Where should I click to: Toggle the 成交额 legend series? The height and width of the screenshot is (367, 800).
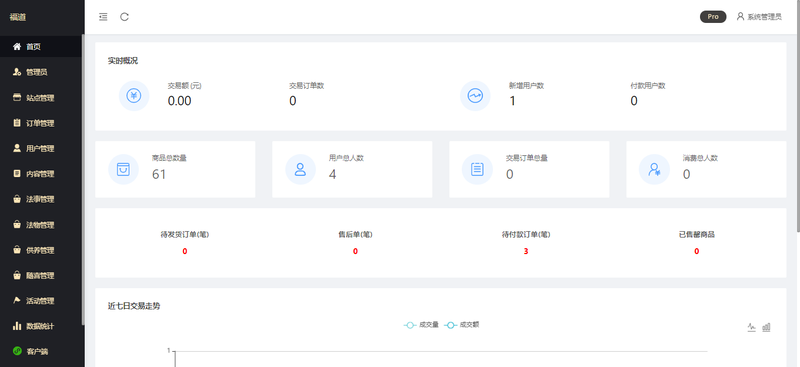point(462,325)
